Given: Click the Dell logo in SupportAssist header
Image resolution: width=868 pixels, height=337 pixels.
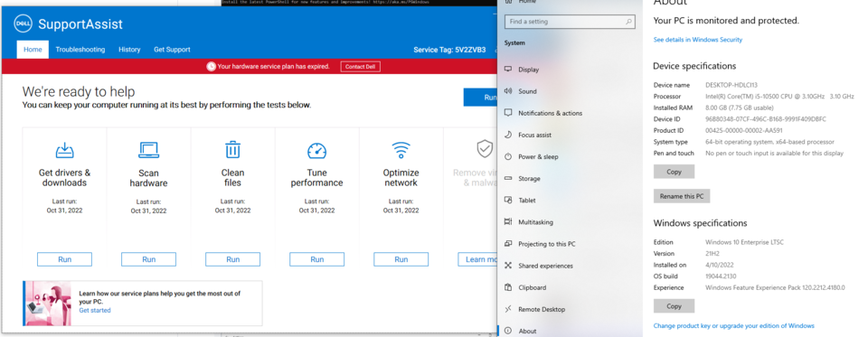Looking at the screenshot, I should pos(23,23).
